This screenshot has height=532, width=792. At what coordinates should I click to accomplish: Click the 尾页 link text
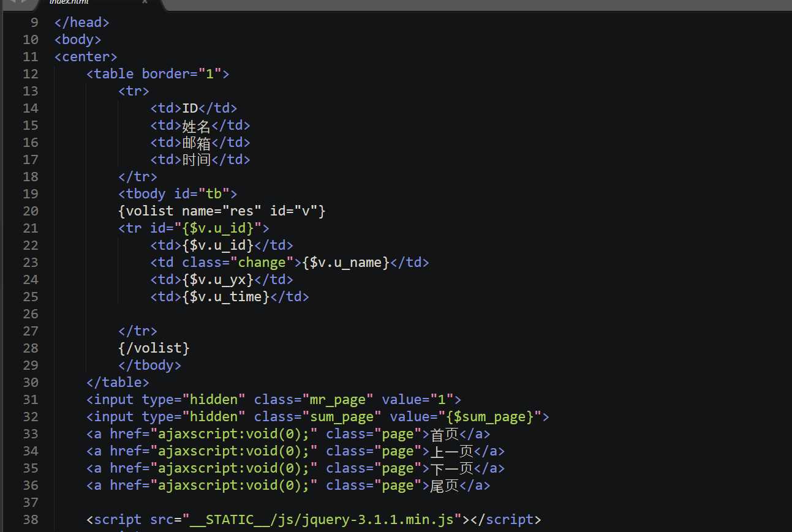point(445,485)
